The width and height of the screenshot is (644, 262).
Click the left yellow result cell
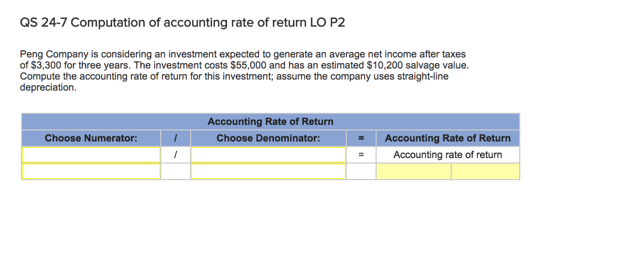413,171
